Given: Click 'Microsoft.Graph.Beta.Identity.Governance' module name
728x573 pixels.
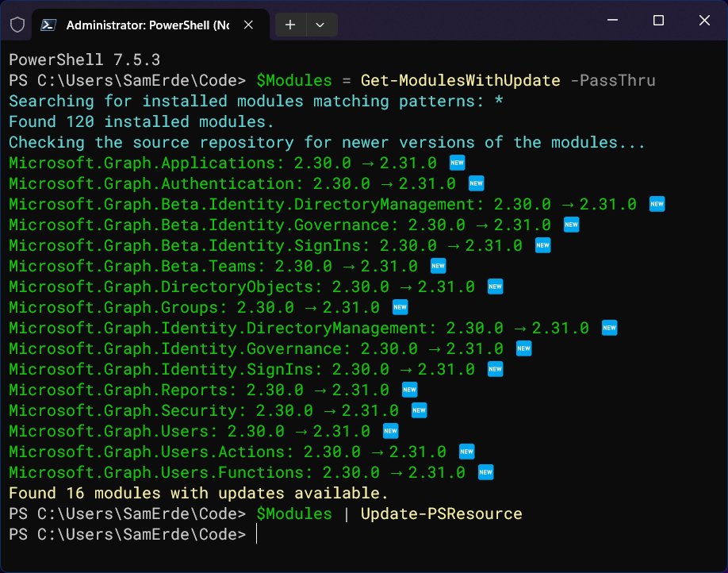Looking at the screenshot, I should click(x=199, y=225).
